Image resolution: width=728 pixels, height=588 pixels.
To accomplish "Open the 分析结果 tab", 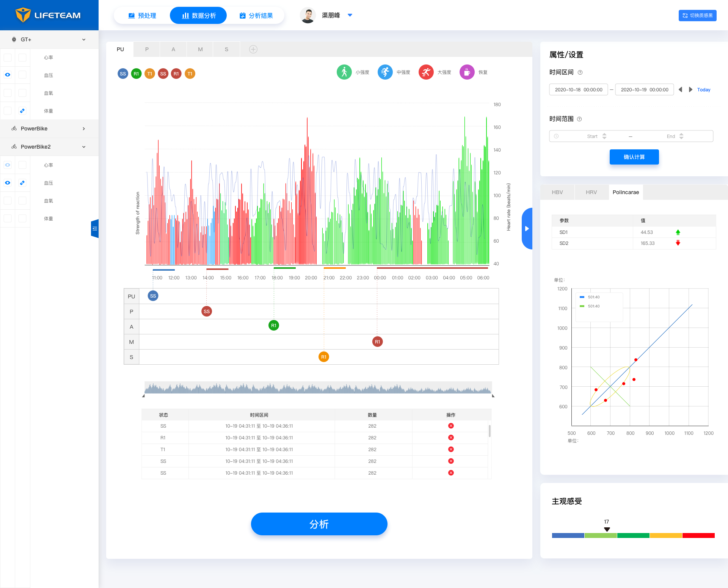I will (x=256, y=16).
